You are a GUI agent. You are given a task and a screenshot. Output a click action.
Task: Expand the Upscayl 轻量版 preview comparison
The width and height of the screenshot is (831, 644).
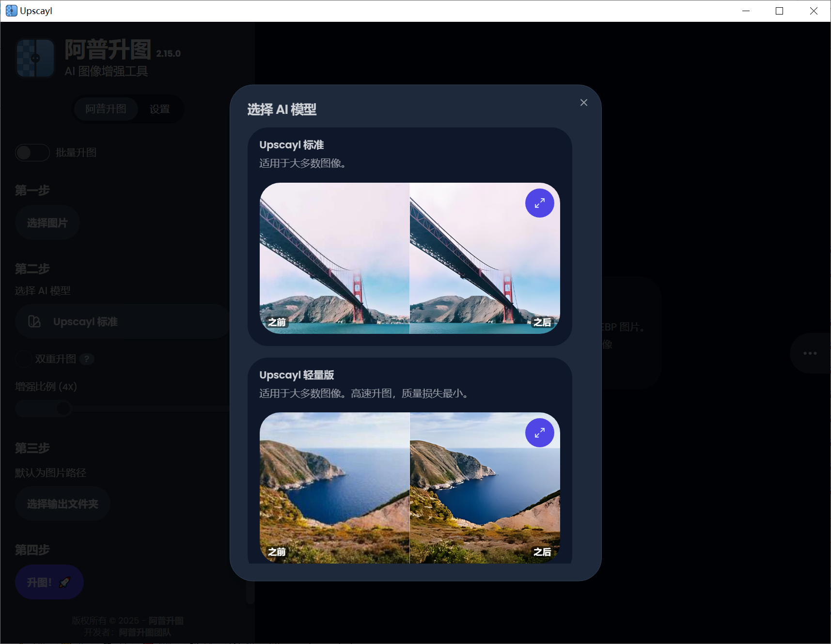click(539, 433)
